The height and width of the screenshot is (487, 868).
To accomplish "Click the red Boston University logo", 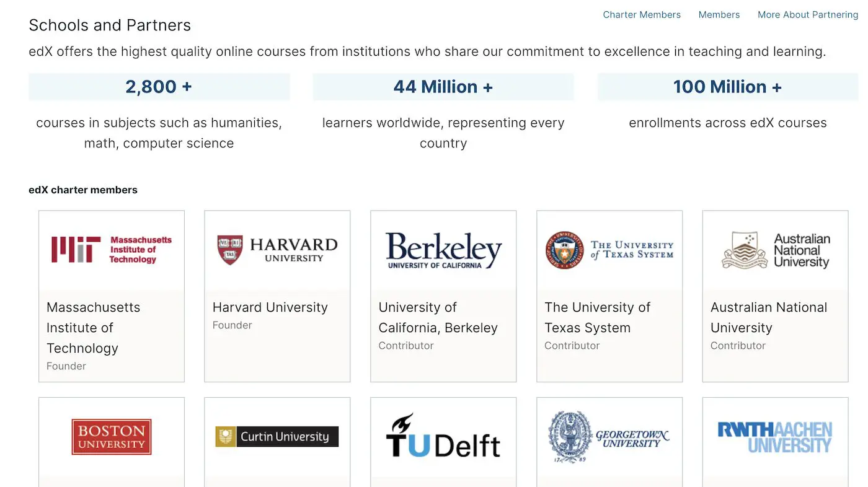I will point(112,437).
